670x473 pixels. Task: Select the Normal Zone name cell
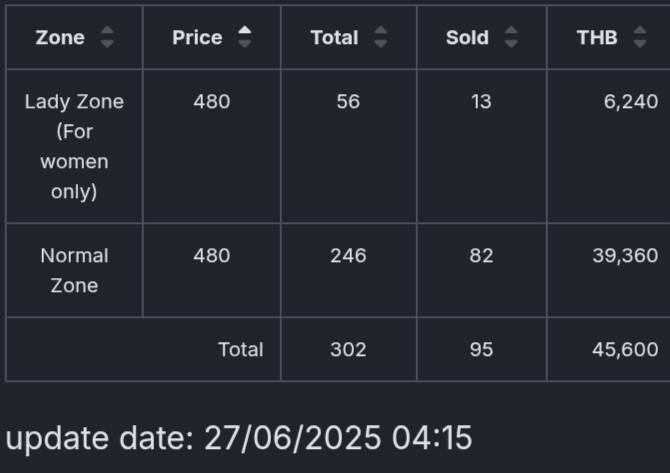(x=74, y=270)
